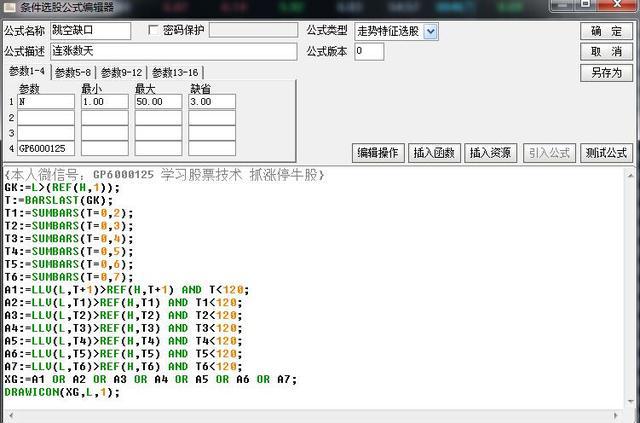Click the 另存为 save-as button
The width and height of the screenshot is (640, 423).
pyautogui.click(x=607, y=73)
